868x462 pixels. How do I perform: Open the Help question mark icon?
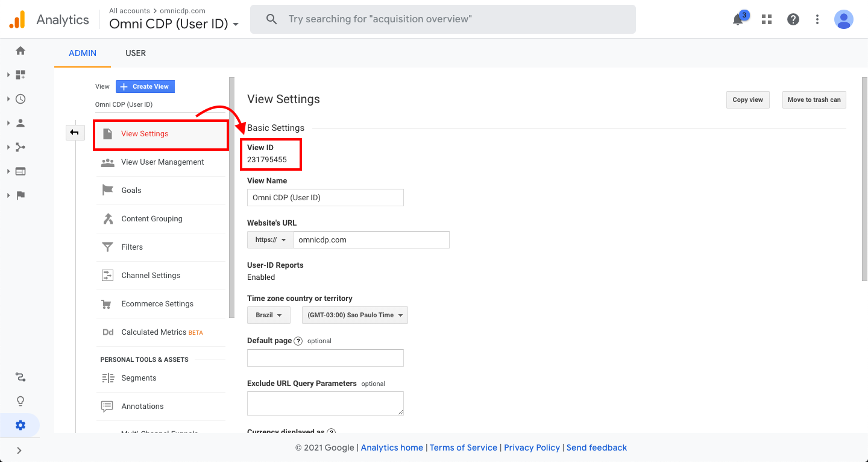click(x=793, y=19)
